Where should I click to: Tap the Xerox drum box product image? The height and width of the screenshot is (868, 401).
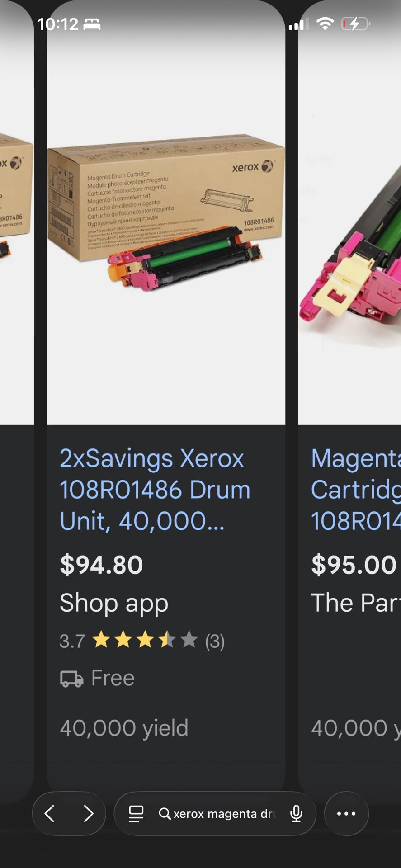click(166, 212)
